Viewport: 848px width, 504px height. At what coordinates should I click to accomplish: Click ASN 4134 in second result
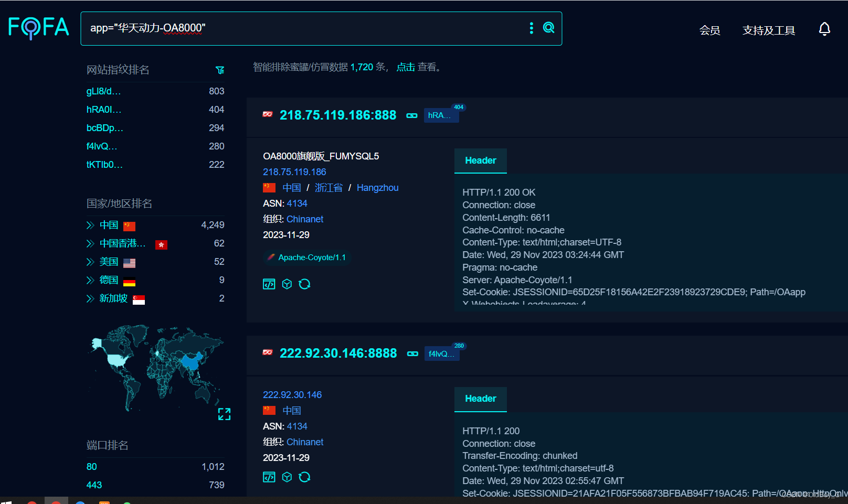297,426
